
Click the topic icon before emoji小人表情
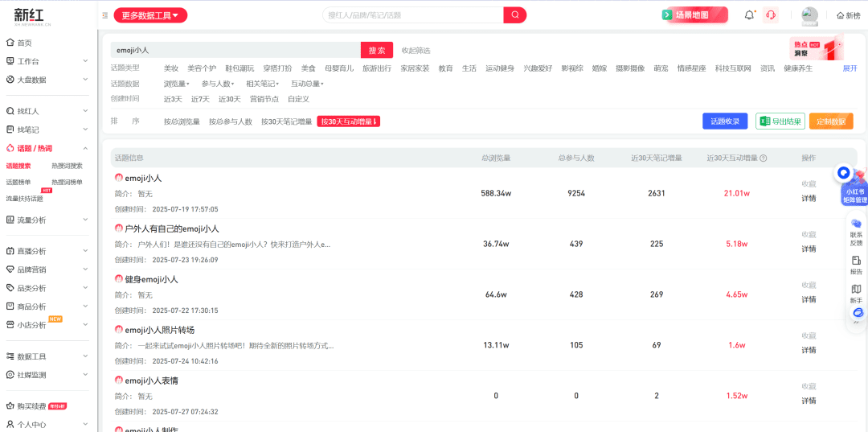pyautogui.click(x=118, y=381)
